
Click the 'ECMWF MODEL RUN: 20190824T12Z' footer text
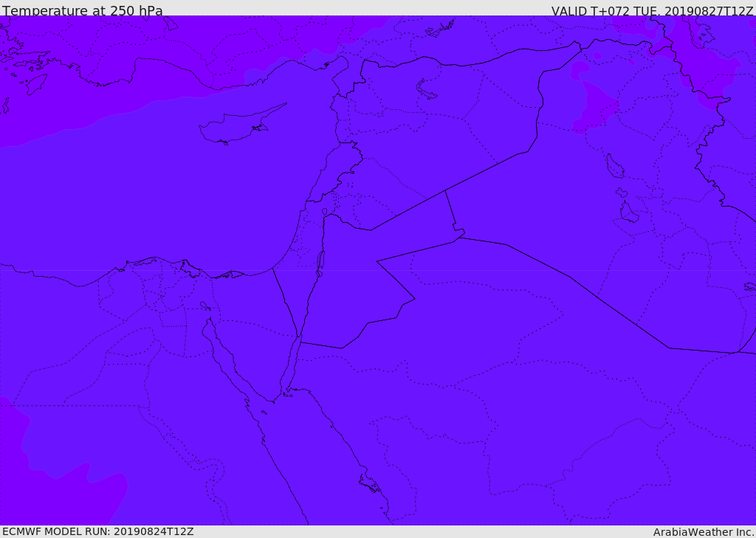click(x=98, y=531)
